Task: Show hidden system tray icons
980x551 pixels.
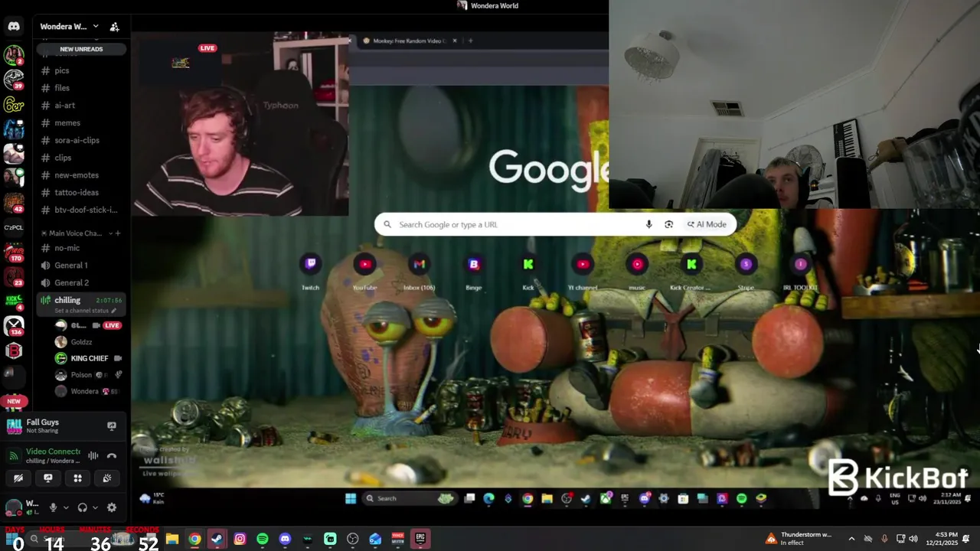Action: 851,539
